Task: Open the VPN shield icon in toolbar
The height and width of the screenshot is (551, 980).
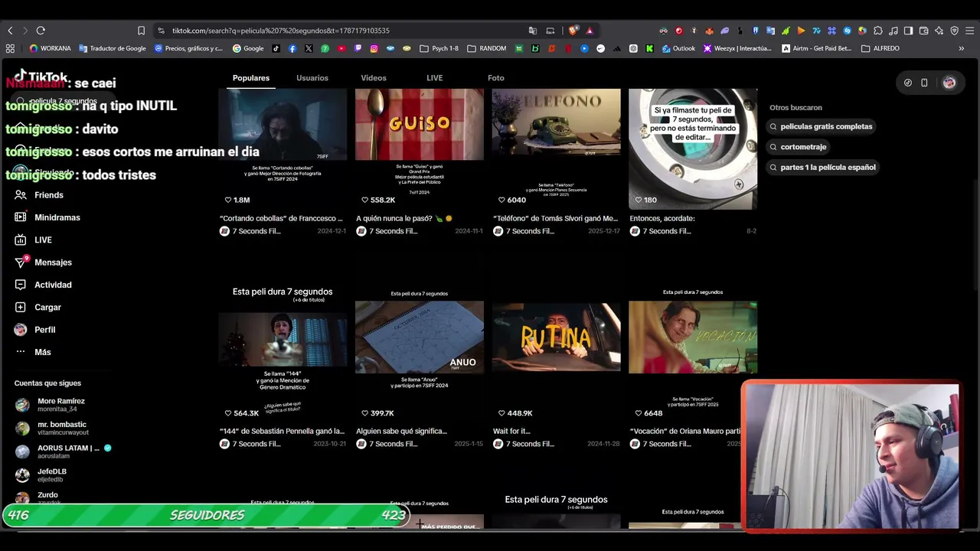Action: click(954, 31)
